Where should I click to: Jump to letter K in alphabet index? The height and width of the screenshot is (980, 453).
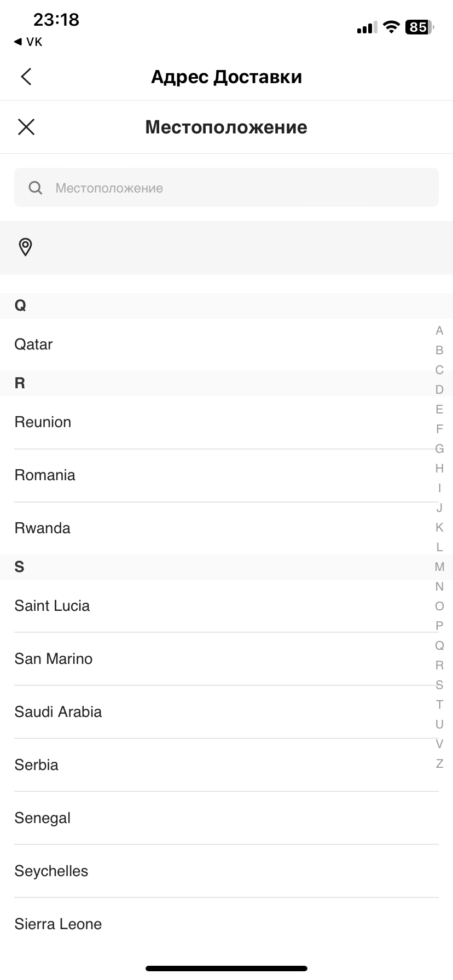pos(439,528)
